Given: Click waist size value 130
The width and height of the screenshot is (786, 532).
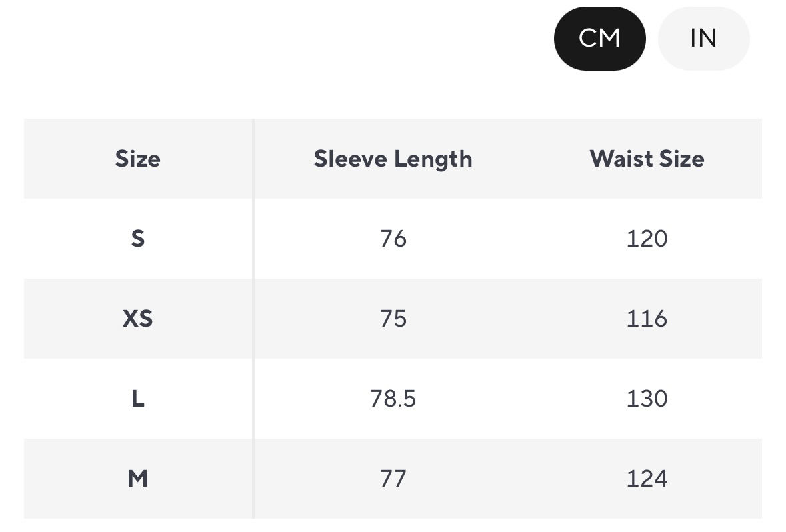Looking at the screenshot, I should [647, 399].
